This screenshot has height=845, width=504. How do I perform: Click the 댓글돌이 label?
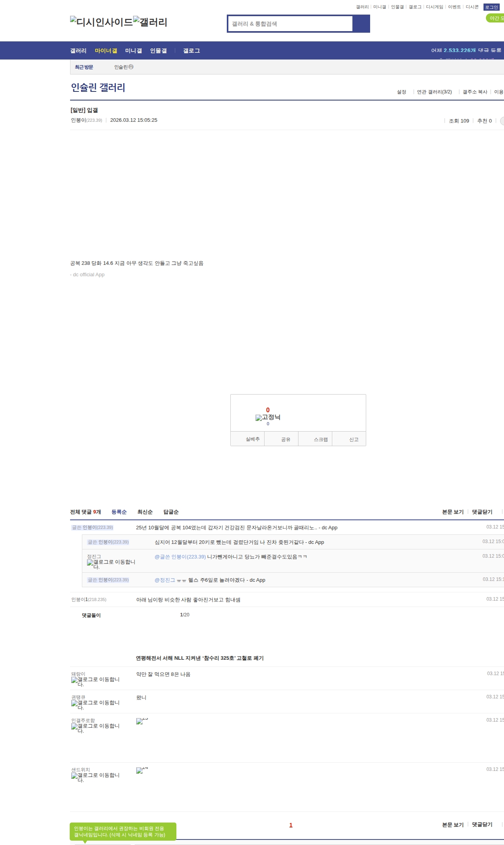click(x=91, y=615)
